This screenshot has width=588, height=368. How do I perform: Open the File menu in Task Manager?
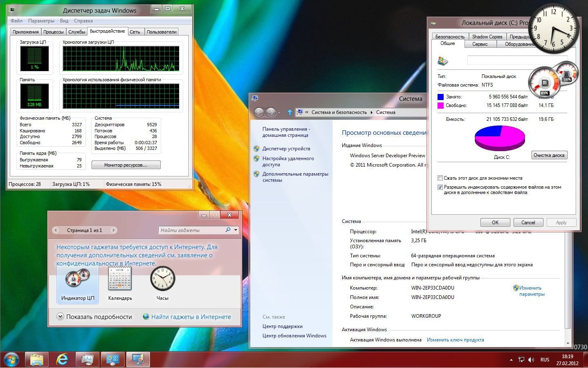coord(16,21)
